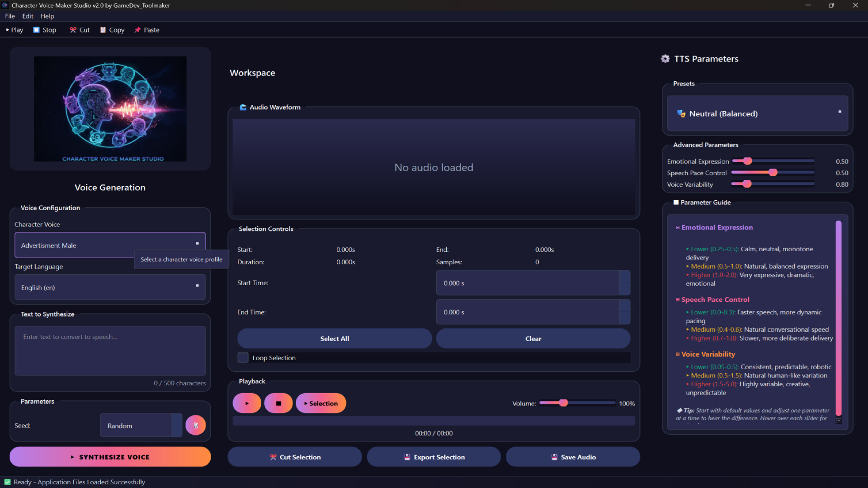
Task: Select the Cut scissors icon
Action: coord(73,30)
